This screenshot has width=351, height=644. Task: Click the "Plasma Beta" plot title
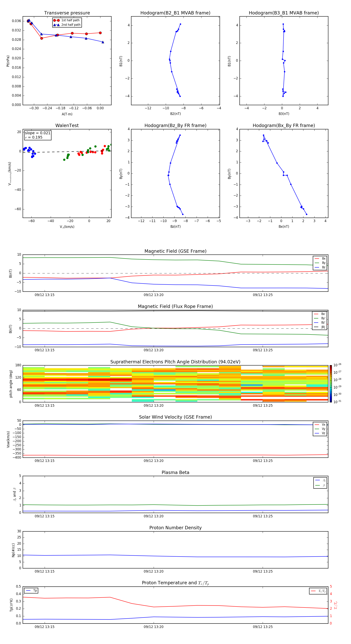tap(175, 472)
